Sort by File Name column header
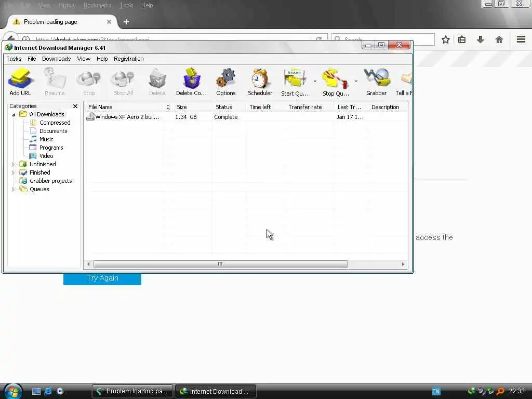This screenshot has height=399, width=532. pyautogui.click(x=124, y=107)
